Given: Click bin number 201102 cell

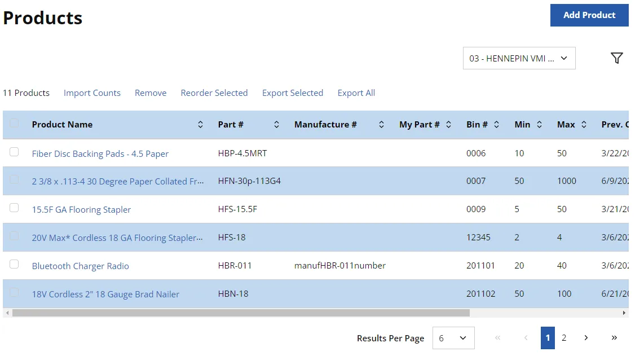Looking at the screenshot, I should (481, 294).
